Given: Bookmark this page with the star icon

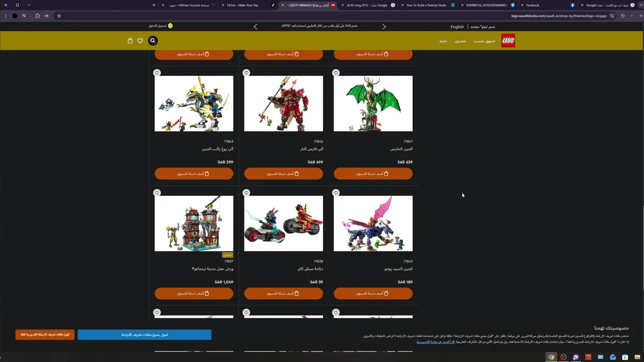Looking at the screenshot, I should (x=59, y=16).
